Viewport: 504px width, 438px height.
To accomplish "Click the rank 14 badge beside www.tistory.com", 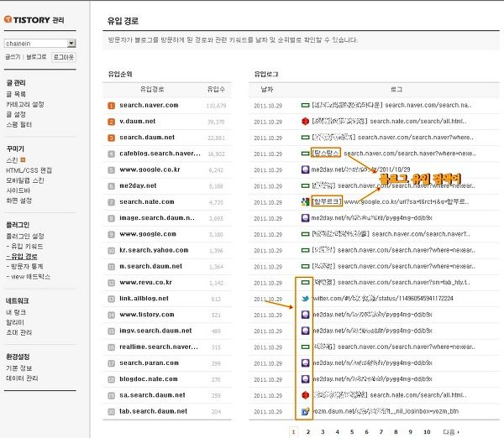I will pos(111,315).
